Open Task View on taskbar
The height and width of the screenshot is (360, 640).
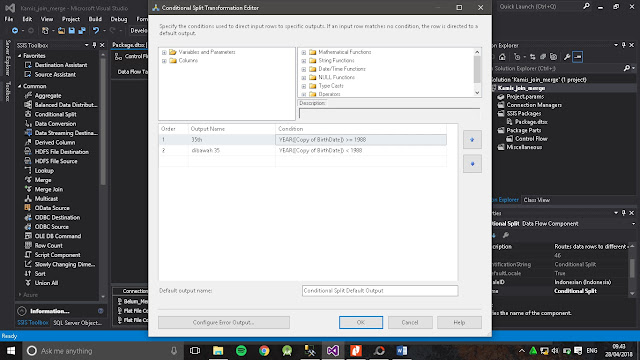195,351
